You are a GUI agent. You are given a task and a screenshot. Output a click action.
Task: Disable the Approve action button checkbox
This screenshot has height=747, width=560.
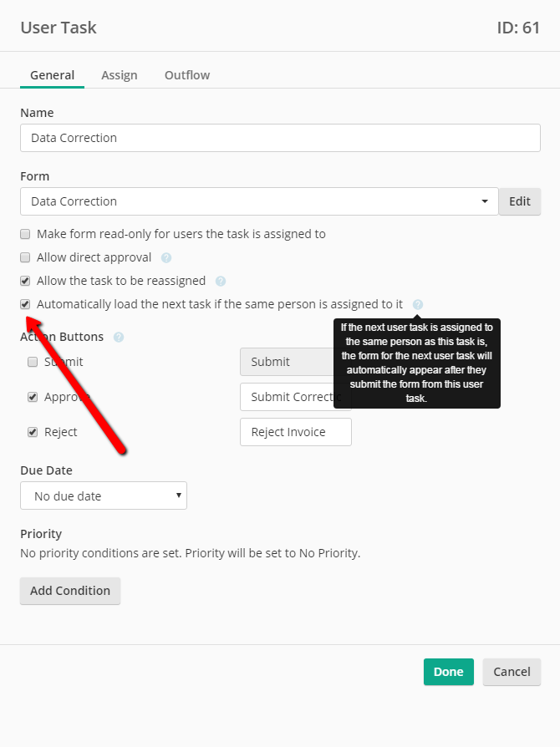[x=33, y=397]
